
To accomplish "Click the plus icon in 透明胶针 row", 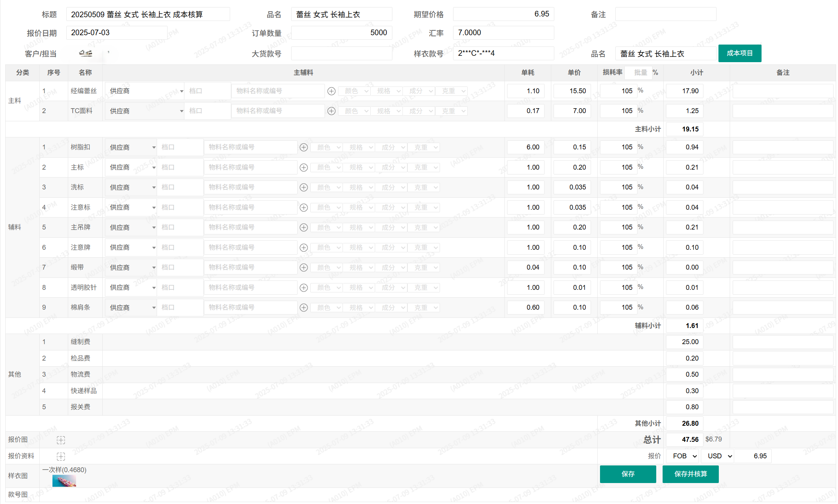I will pos(304,288).
